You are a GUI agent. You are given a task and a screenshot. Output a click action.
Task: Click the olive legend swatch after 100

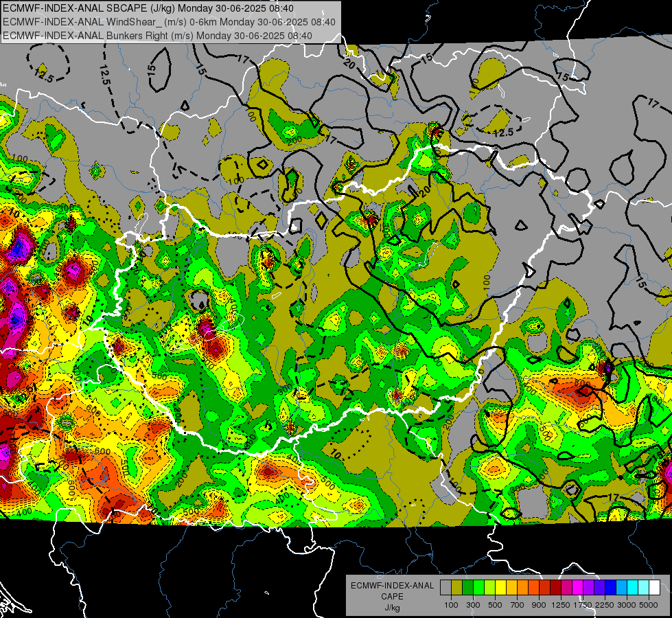click(456, 587)
